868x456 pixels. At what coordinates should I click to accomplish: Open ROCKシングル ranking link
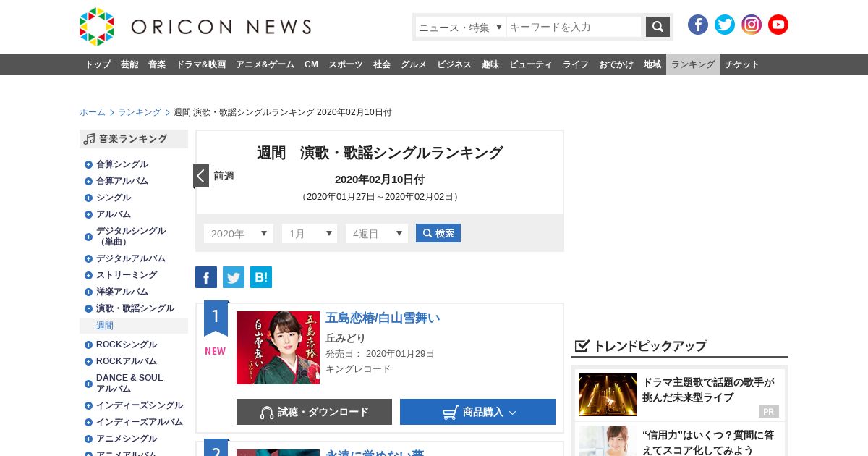[127, 345]
